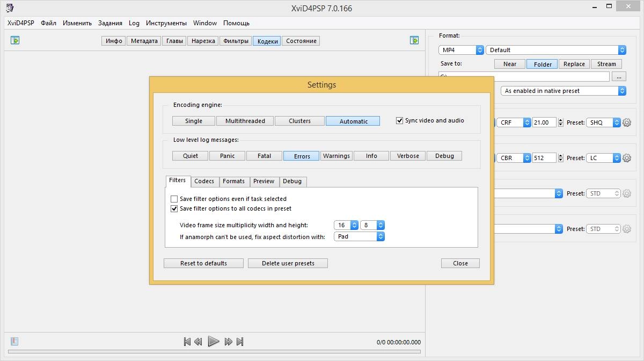The height and width of the screenshot is (361, 644).
Task: Select Single encoding engine
Action: pos(194,121)
